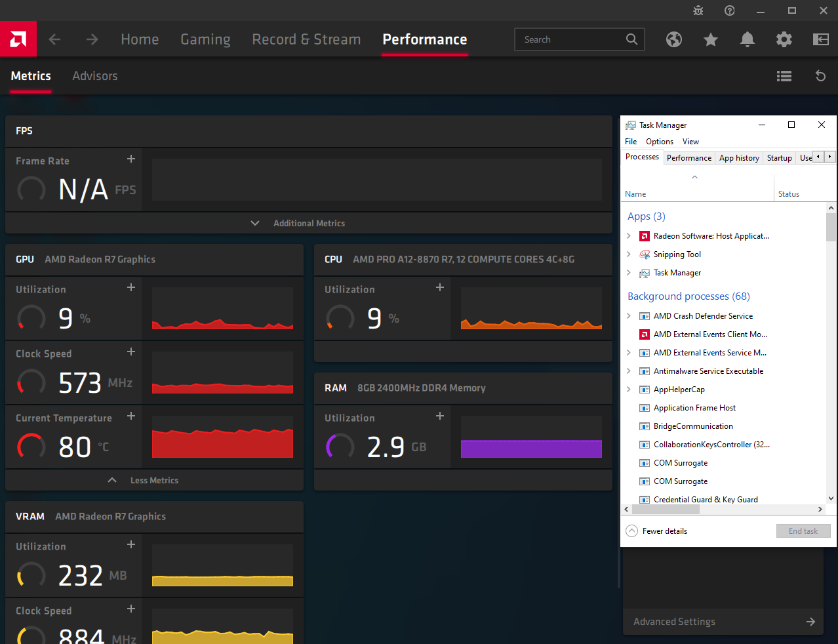Click the search magnifier icon
The width and height of the screenshot is (838, 644).
[x=631, y=39]
